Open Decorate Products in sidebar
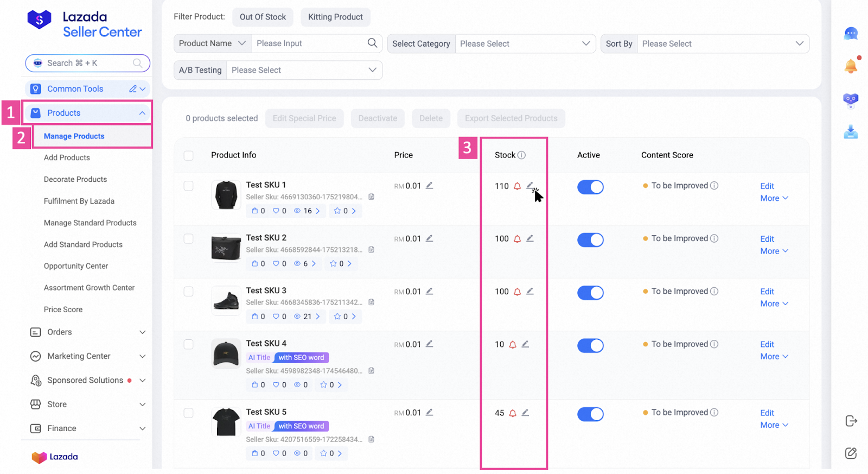Image resolution: width=868 pixels, height=474 pixels. 75,179
